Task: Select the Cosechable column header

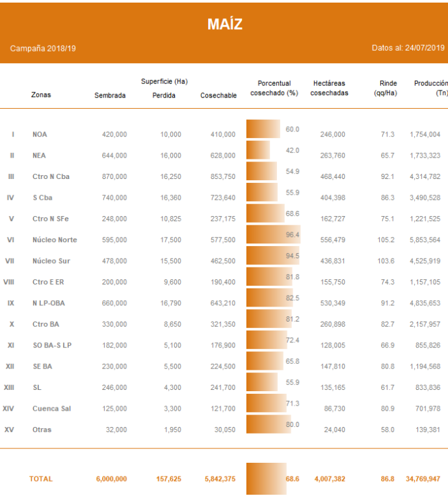Action: [218, 96]
